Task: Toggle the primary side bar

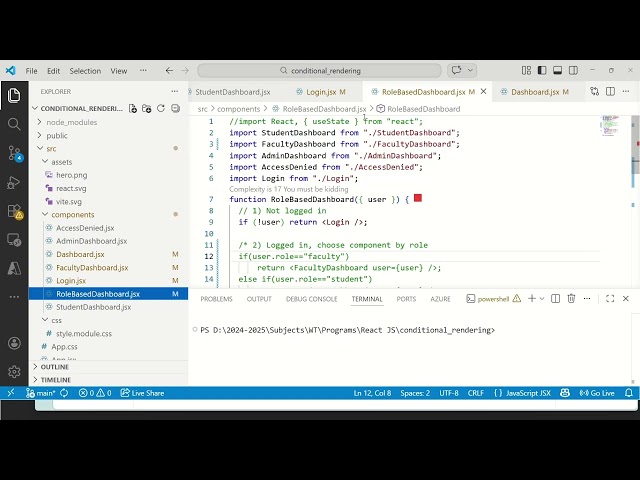Action: point(542,71)
